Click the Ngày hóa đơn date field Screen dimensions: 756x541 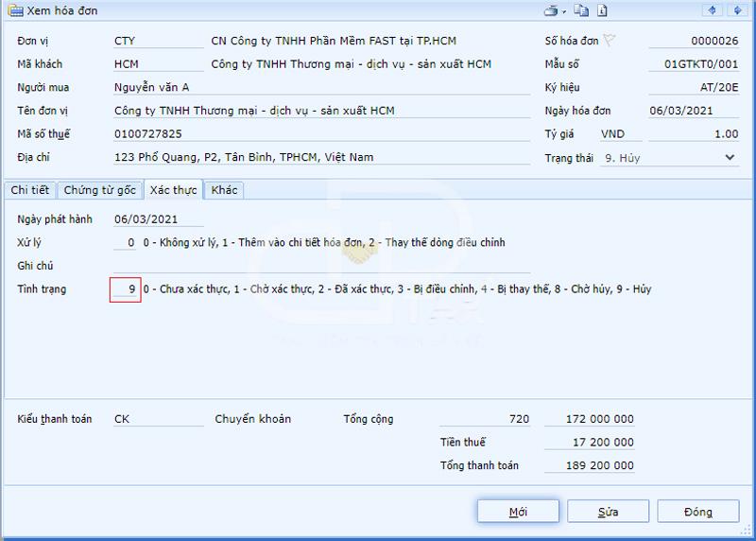coord(694,111)
